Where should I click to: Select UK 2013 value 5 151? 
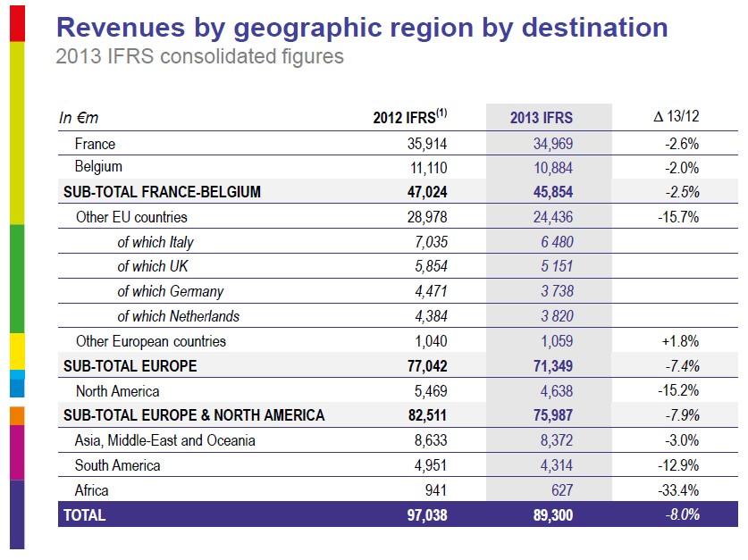(557, 266)
